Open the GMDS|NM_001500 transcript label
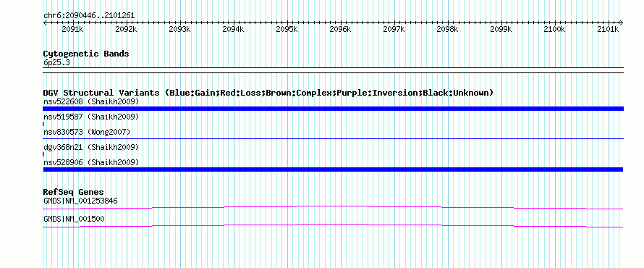The width and height of the screenshot is (644, 268). pyautogui.click(x=74, y=219)
